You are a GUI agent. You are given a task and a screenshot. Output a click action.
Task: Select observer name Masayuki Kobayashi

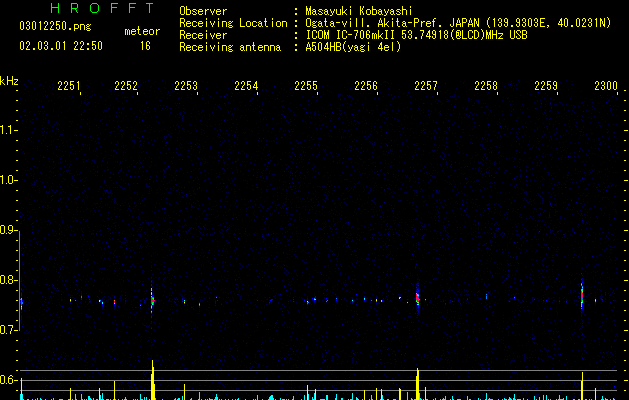[359, 11]
